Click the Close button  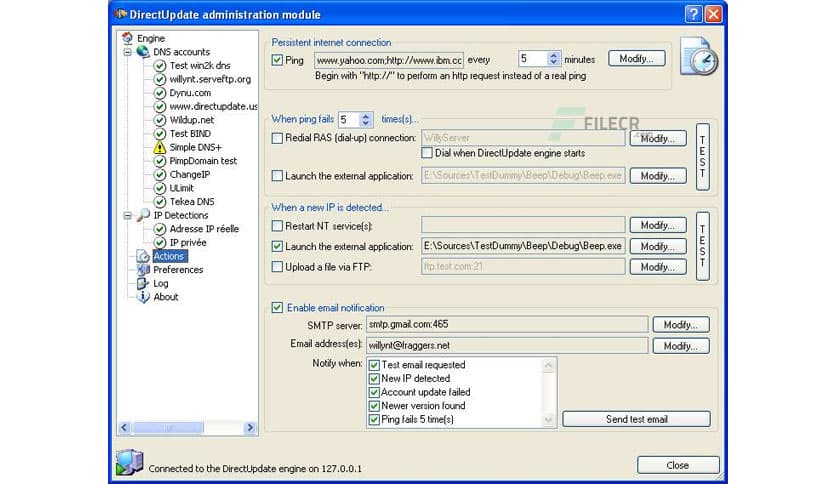coord(678,465)
